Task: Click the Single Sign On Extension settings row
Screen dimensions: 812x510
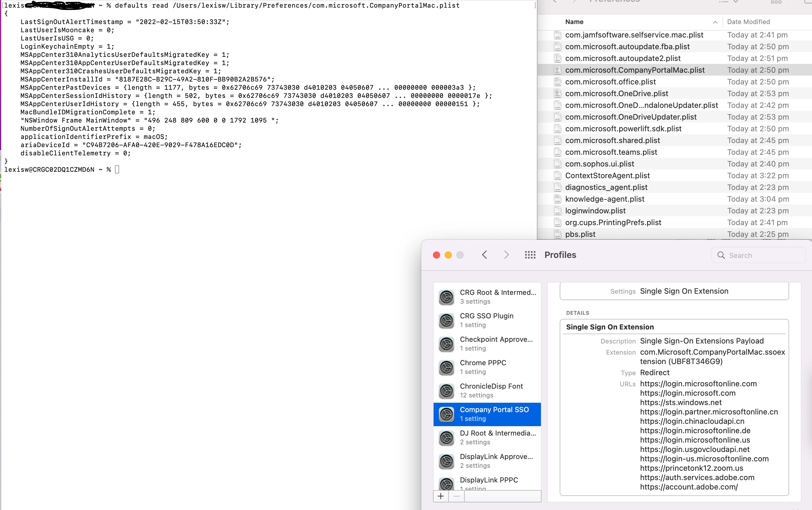Action: click(x=674, y=291)
